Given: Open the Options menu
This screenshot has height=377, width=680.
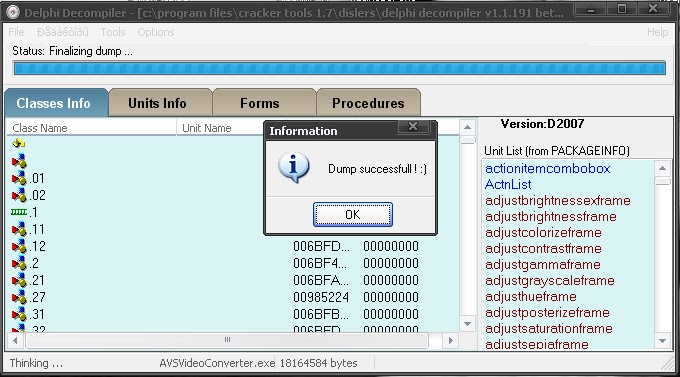Looking at the screenshot, I should pyautogui.click(x=156, y=32).
